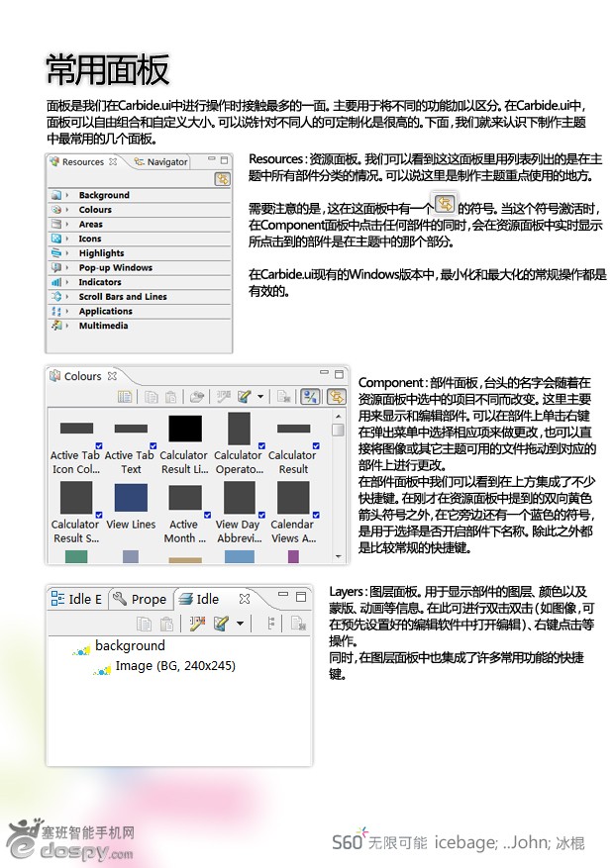The width and height of the screenshot is (614, 868).
Task: Select the Active Month grey swatch
Action: 185,498
